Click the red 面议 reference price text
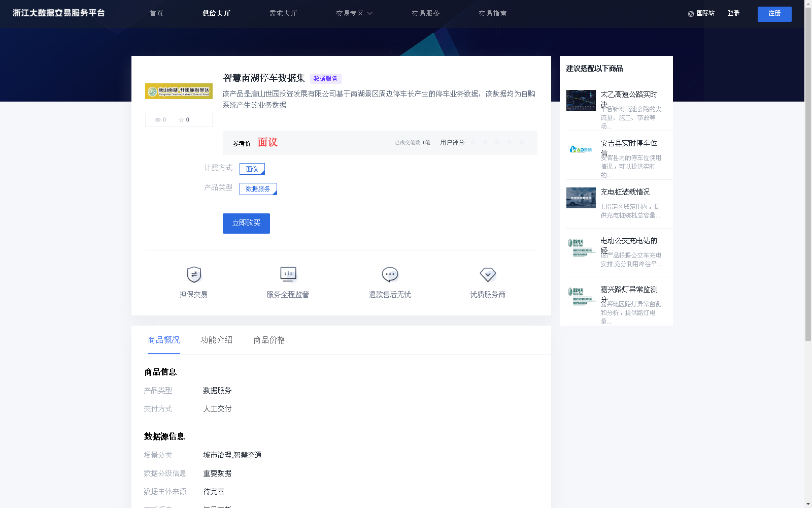The width and height of the screenshot is (812, 508). tap(267, 142)
